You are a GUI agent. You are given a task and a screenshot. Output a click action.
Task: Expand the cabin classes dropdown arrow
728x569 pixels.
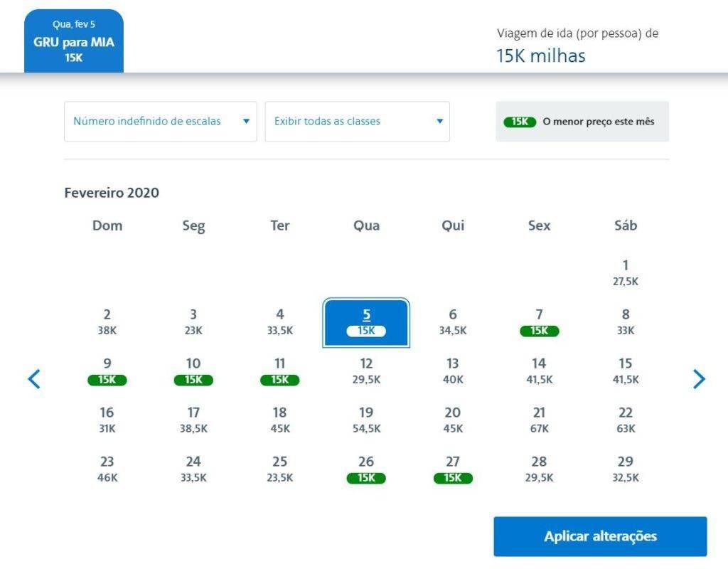click(x=439, y=121)
